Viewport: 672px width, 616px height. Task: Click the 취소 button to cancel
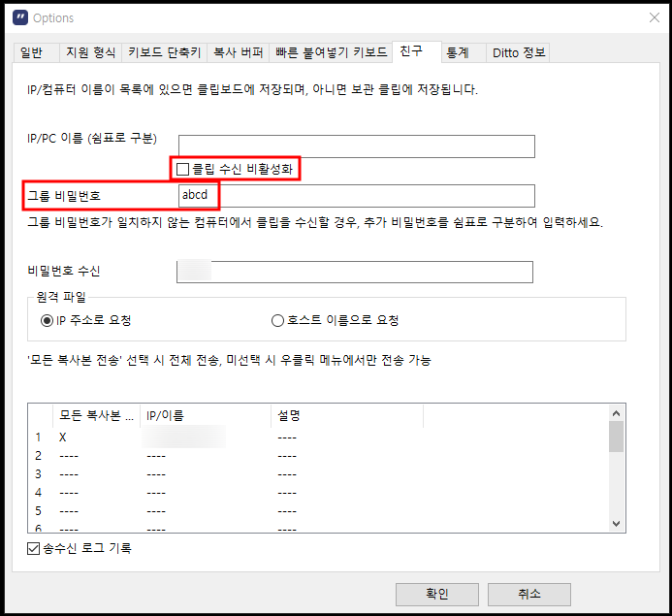529,594
